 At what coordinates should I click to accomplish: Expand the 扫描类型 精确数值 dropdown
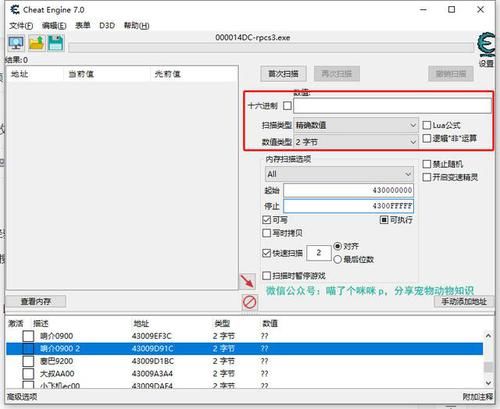coord(356,125)
